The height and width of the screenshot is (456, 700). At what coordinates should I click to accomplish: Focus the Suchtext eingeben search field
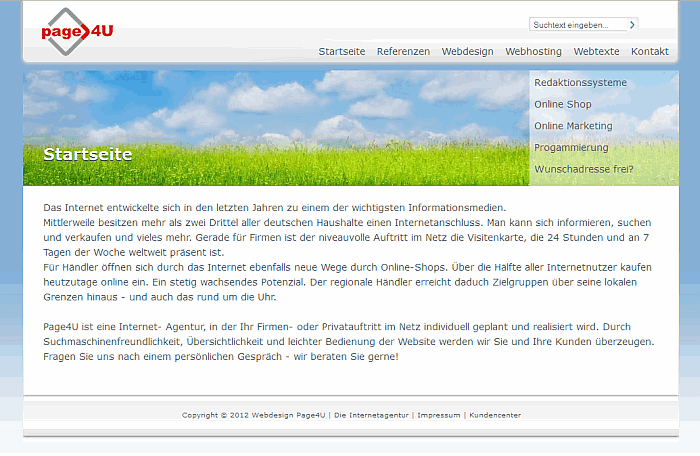579,25
